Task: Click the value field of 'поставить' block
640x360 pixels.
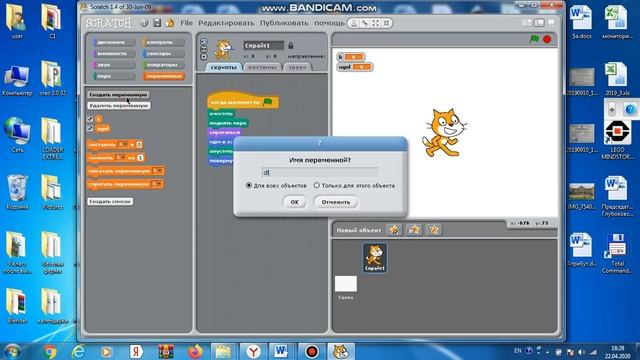Action: click(139, 144)
